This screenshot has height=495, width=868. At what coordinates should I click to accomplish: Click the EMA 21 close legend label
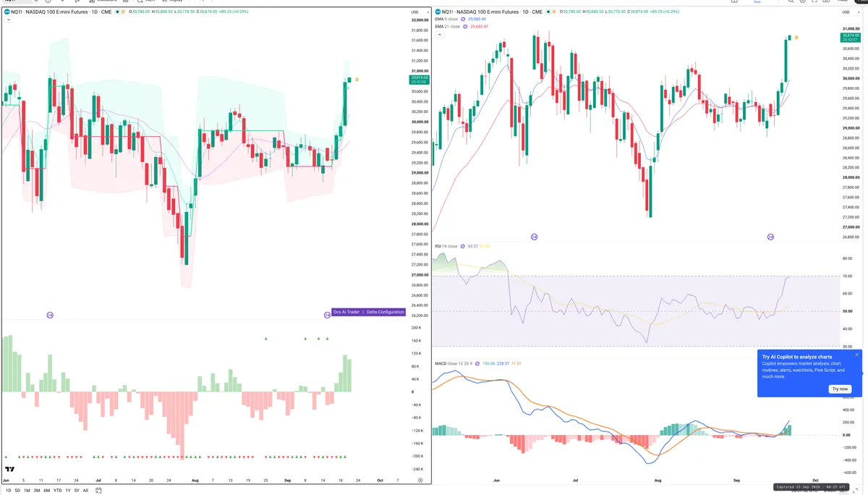coord(447,27)
